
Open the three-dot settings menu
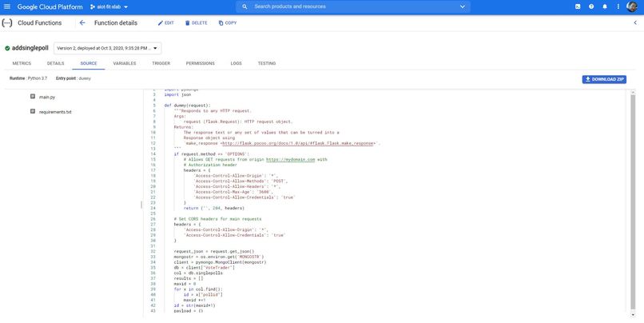(x=618, y=6)
